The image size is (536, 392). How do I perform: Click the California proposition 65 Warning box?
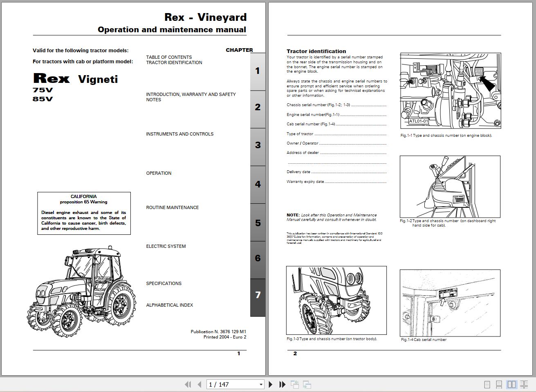click(x=84, y=213)
